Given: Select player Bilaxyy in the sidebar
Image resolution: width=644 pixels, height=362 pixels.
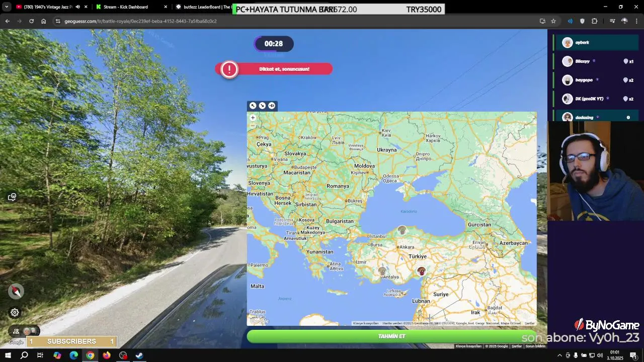Looking at the screenshot, I should (596, 61).
